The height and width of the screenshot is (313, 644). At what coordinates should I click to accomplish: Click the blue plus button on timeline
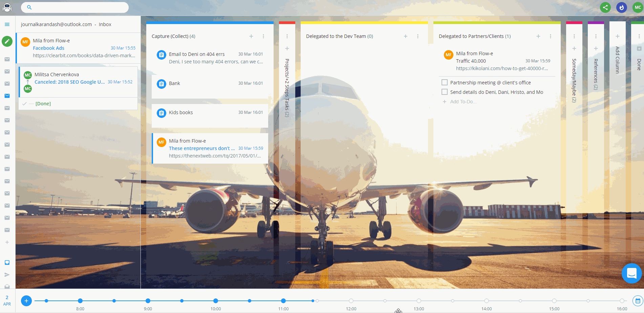[26, 301]
